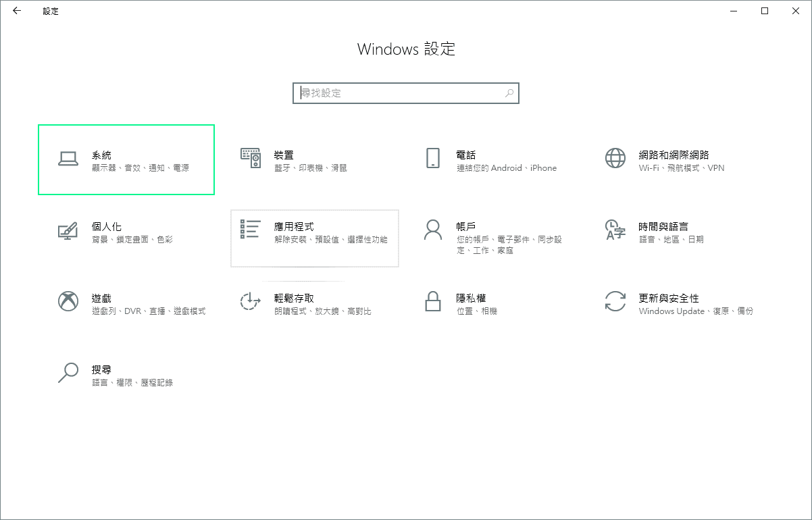Click the Network globe icon
The height and width of the screenshot is (520, 812).
point(615,158)
